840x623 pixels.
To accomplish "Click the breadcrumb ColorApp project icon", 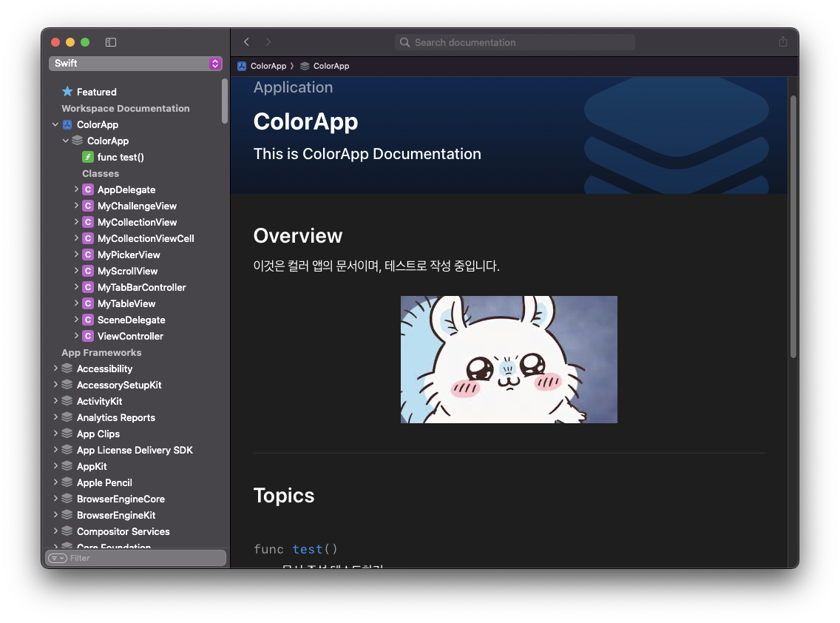I will [x=242, y=66].
